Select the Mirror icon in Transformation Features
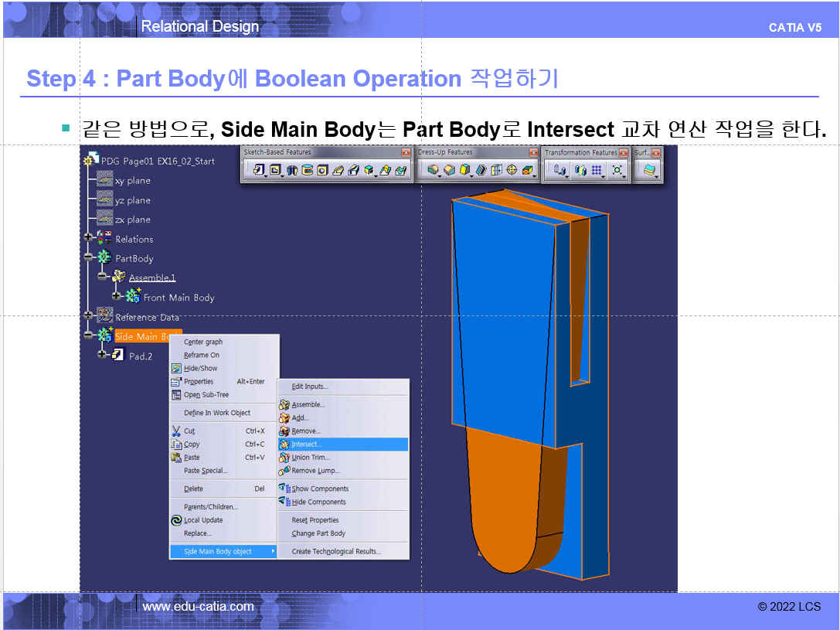The width and height of the screenshot is (840, 630). [x=580, y=170]
